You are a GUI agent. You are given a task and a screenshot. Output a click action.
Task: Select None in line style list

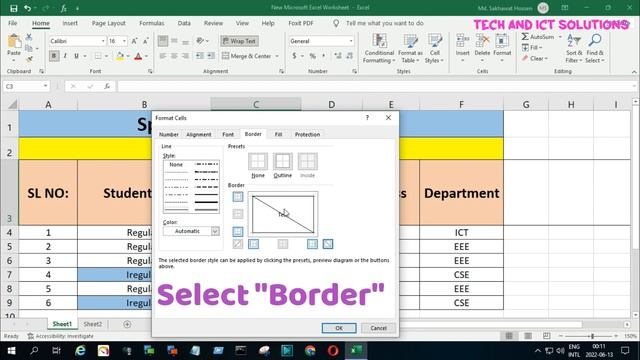[x=176, y=164]
